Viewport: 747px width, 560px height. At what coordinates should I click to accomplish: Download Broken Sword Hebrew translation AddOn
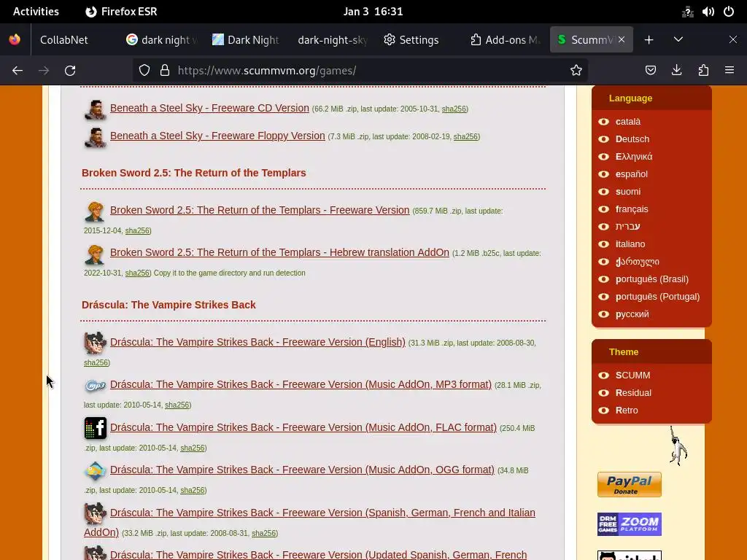point(279,252)
